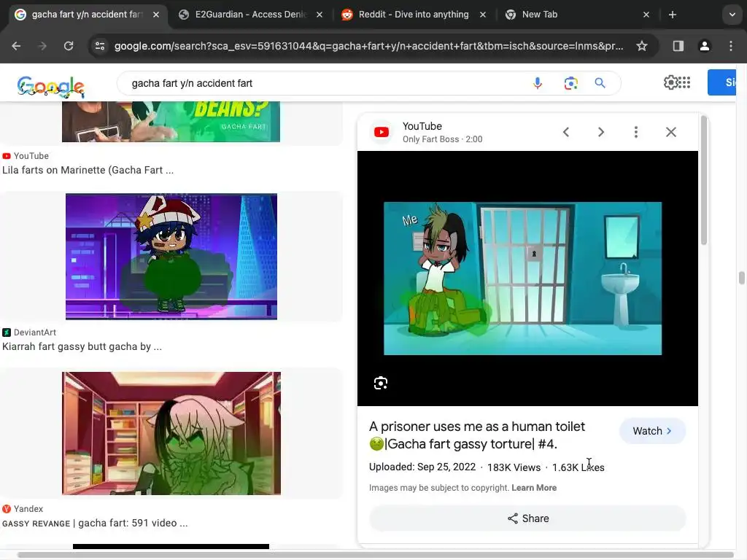Open the Google apps grid
This screenshot has height=560, width=747.
tap(684, 82)
